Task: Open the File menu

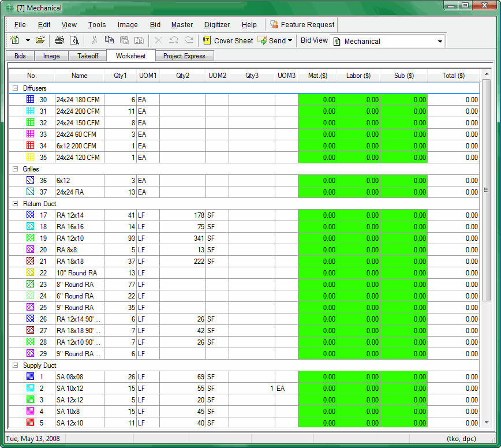Action: pos(20,25)
